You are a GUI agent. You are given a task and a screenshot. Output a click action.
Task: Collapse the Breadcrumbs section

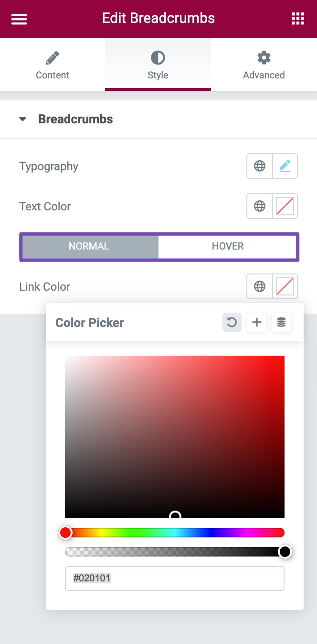(x=23, y=120)
